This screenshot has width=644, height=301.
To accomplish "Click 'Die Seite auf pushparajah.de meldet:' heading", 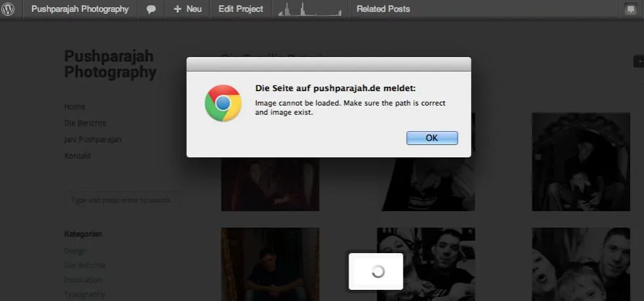I will click(335, 88).
